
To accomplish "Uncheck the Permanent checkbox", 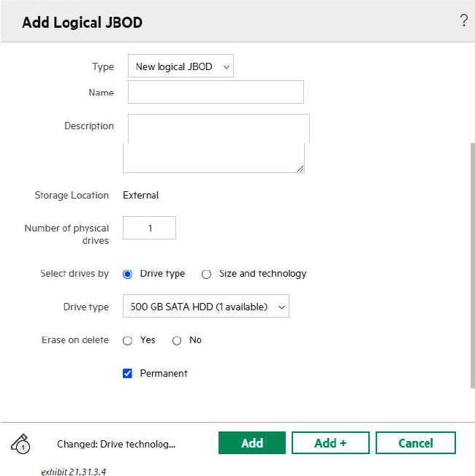I will (x=127, y=373).
